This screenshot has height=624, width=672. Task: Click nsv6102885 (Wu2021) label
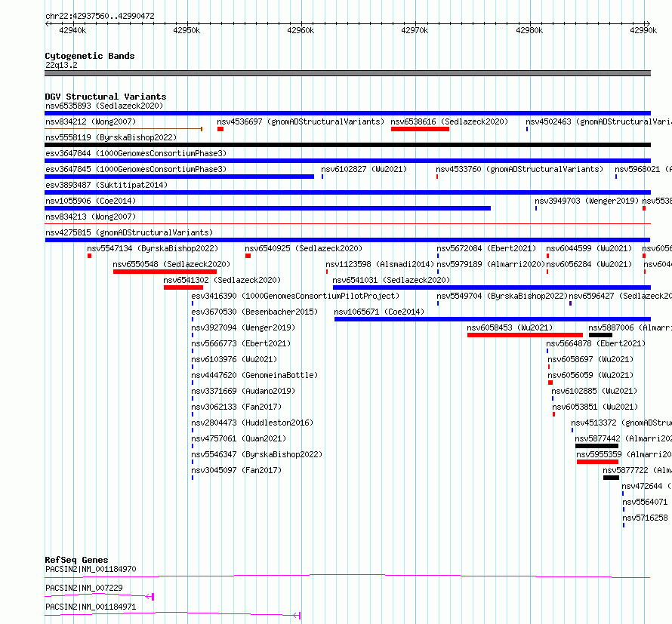[594, 391]
